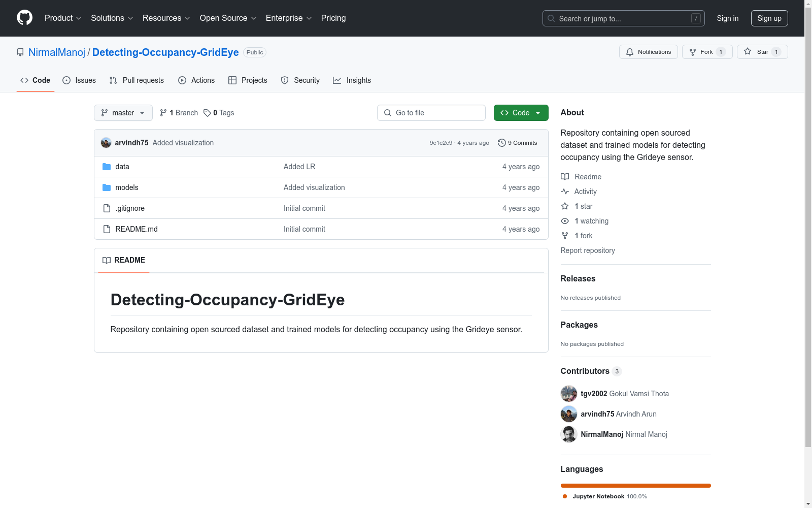Image resolution: width=812 pixels, height=508 pixels.
Task: Click the branch icon beside 1 Branch
Action: [x=163, y=113]
